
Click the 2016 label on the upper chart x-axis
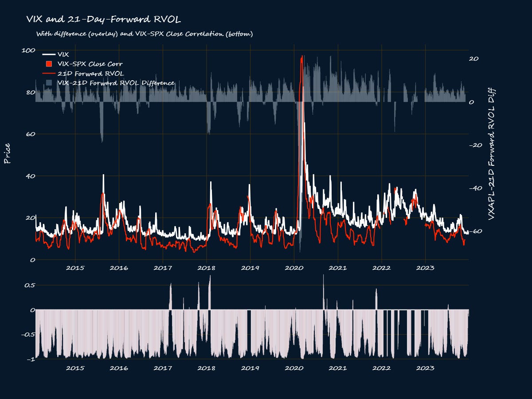[119, 268]
